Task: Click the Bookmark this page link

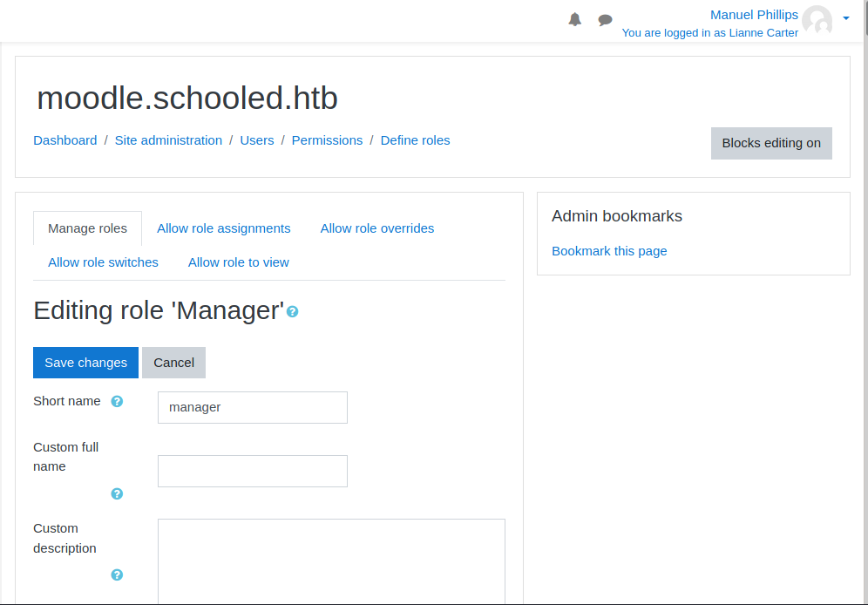Action: (609, 251)
